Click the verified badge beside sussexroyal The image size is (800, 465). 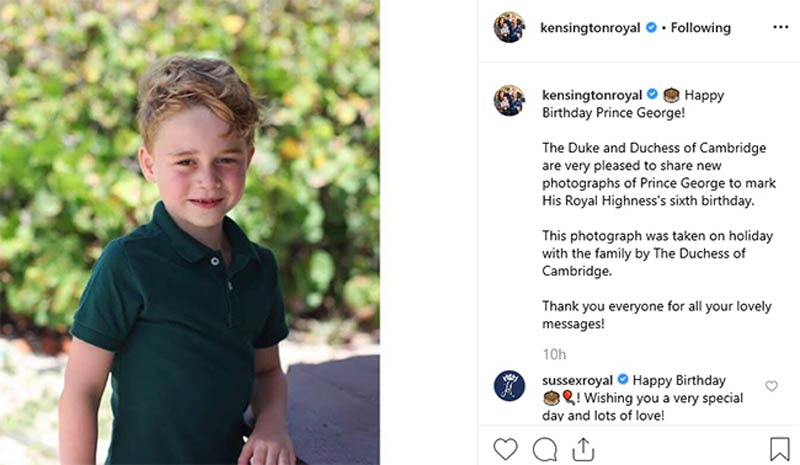(x=622, y=380)
